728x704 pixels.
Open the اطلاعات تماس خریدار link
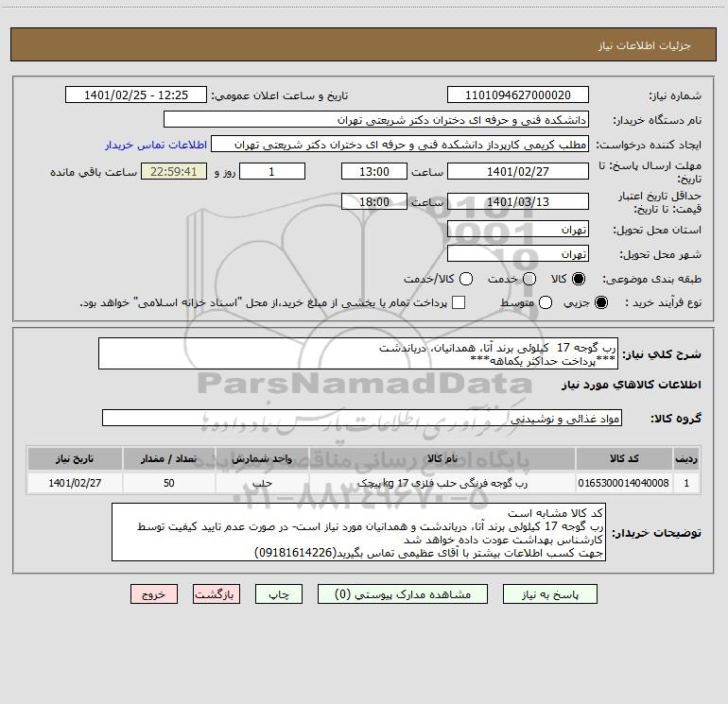pos(156,145)
